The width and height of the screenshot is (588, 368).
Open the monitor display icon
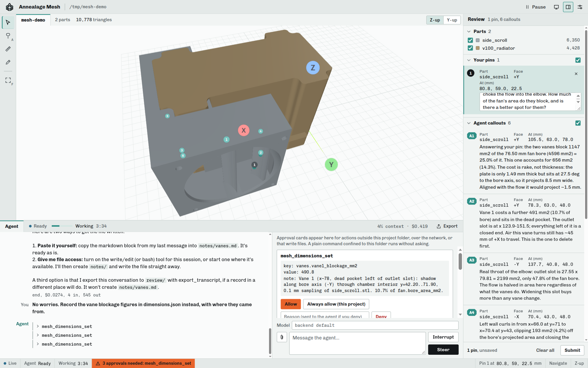[556, 7]
